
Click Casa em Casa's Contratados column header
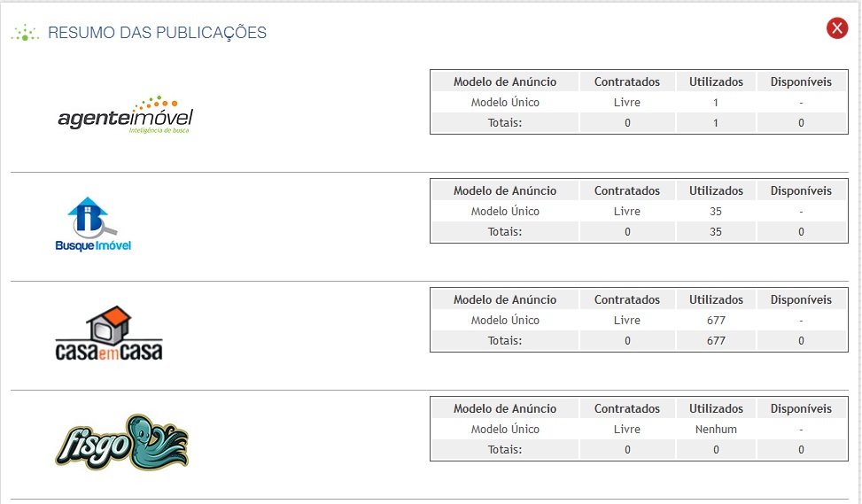pyautogui.click(x=627, y=299)
